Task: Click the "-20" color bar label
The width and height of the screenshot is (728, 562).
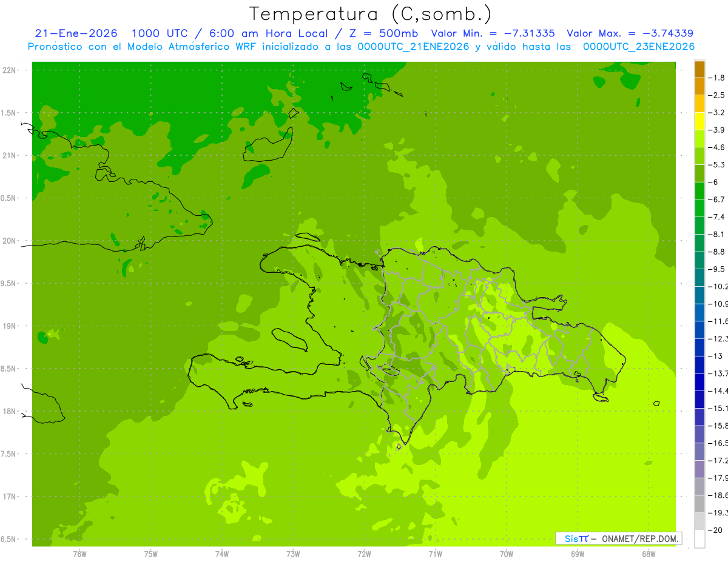Action: coord(716,530)
